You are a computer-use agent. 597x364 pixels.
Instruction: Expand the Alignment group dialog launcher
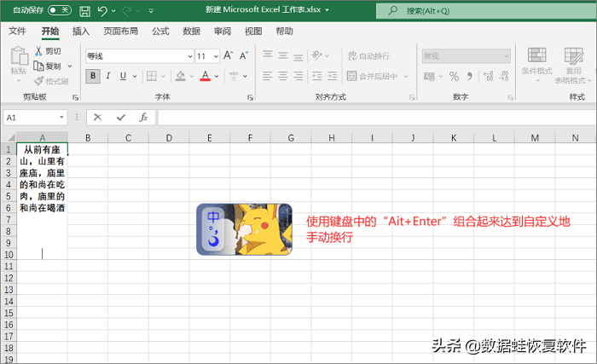pos(412,98)
